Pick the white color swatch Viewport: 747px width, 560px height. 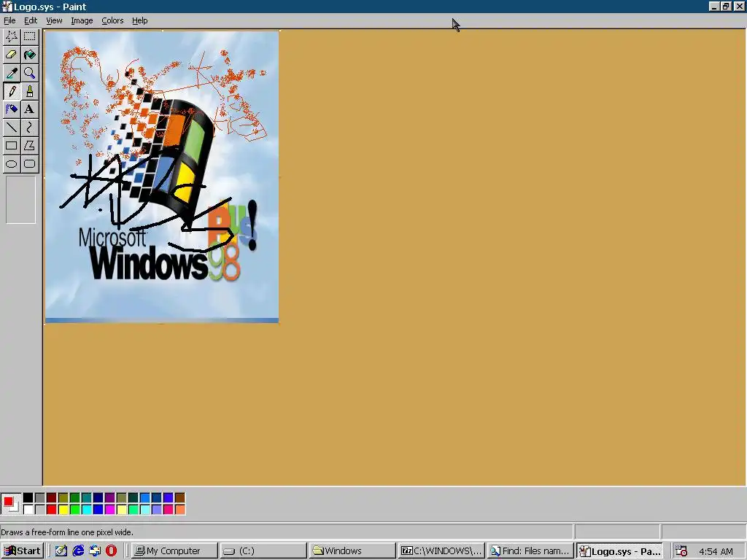(x=28, y=510)
